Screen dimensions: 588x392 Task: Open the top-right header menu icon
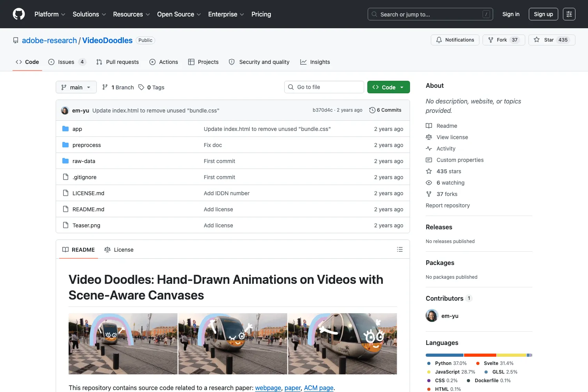click(569, 14)
